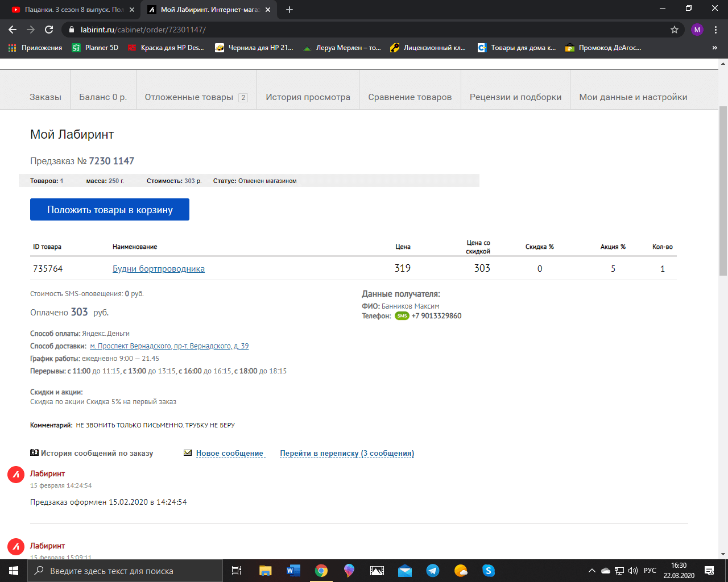
Task: Open the notification center icon
Action: (709, 571)
